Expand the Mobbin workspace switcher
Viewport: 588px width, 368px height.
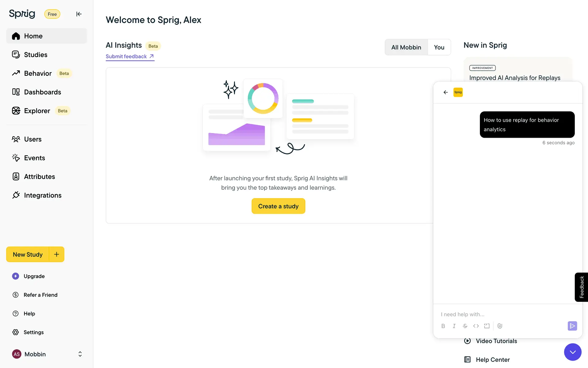pos(80,354)
